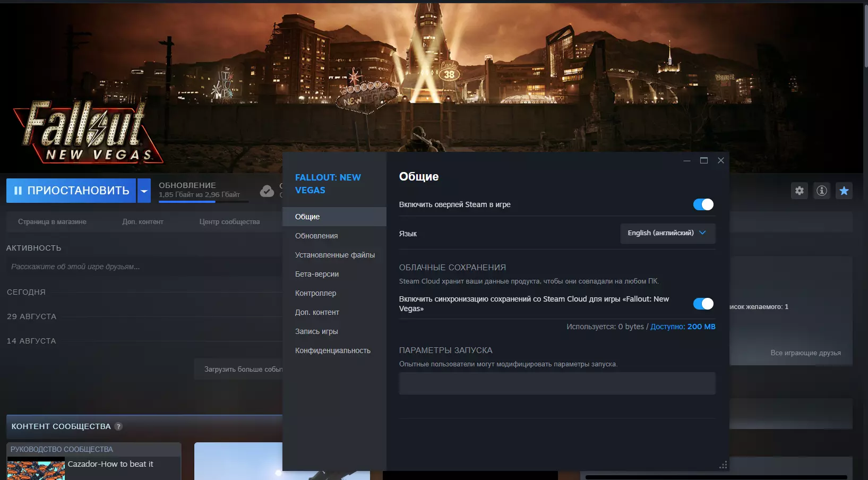The height and width of the screenshot is (480, 868).
Task: Click the АКТИВНОСТЬ heading
Action: tap(34, 248)
